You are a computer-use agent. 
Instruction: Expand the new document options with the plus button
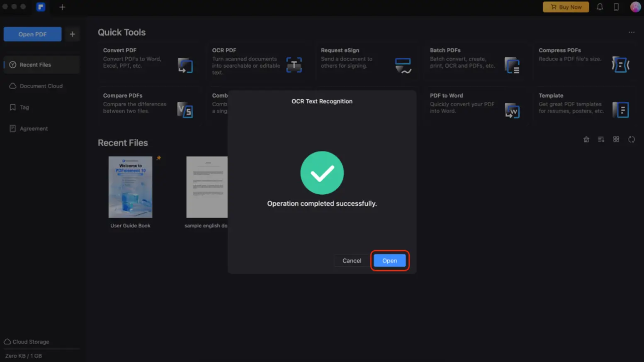coord(72,34)
